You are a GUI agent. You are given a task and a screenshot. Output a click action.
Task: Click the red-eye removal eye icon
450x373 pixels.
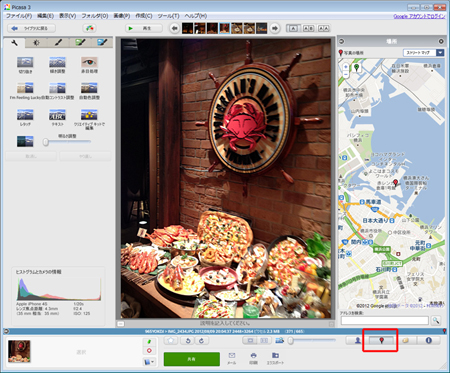tap(89, 62)
